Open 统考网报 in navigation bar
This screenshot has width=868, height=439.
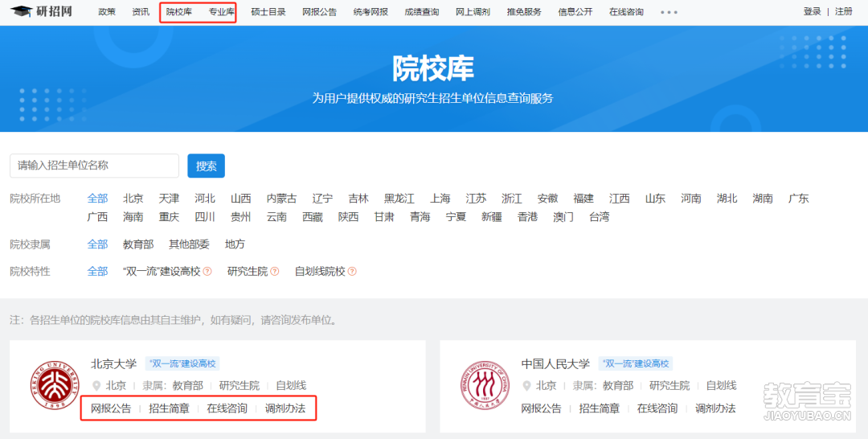click(x=371, y=11)
